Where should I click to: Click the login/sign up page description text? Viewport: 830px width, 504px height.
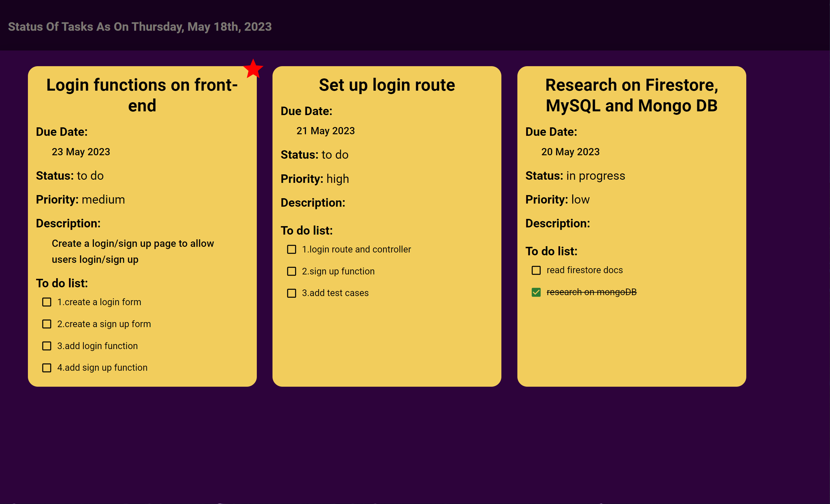point(133,251)
